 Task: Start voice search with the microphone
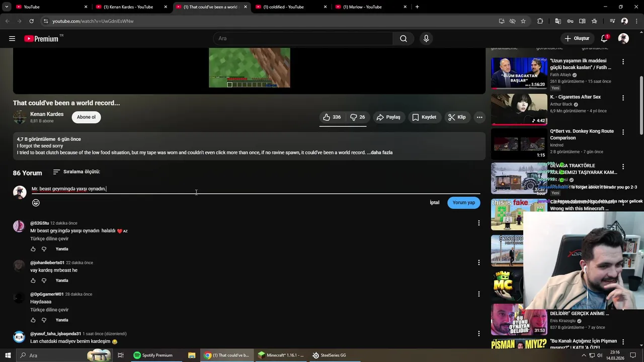point(426,39)
